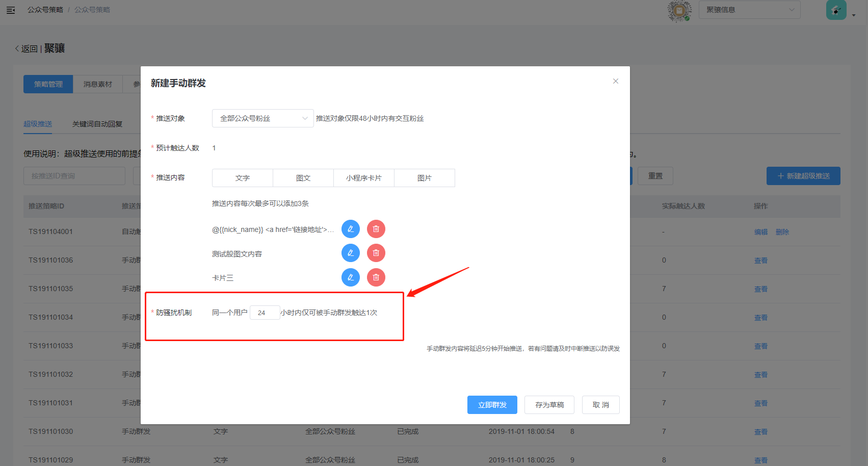The width and height of the screenshot is (868, 466).
Task: Save as draft with 存为草稿
Action: tap(549, 405)
